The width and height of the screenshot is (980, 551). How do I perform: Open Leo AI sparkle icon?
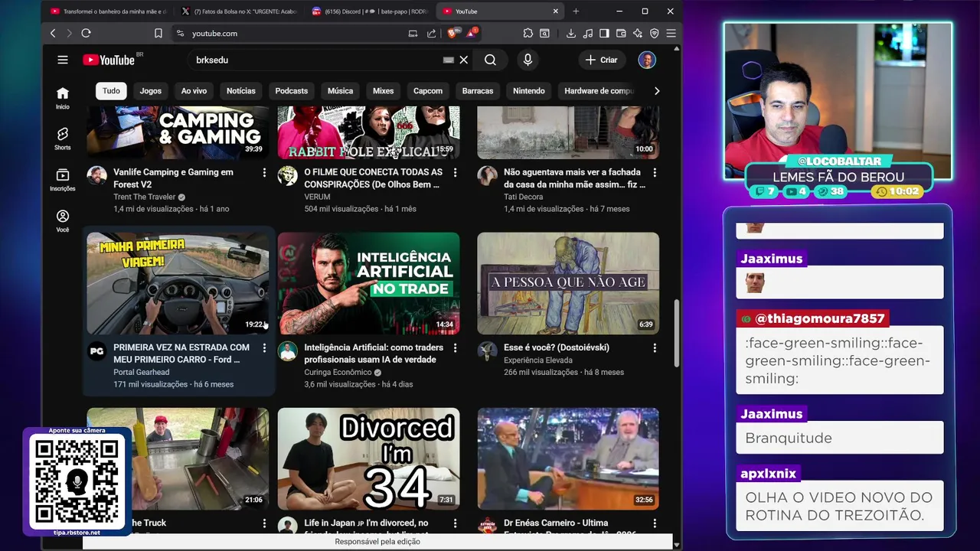[637, 34]
